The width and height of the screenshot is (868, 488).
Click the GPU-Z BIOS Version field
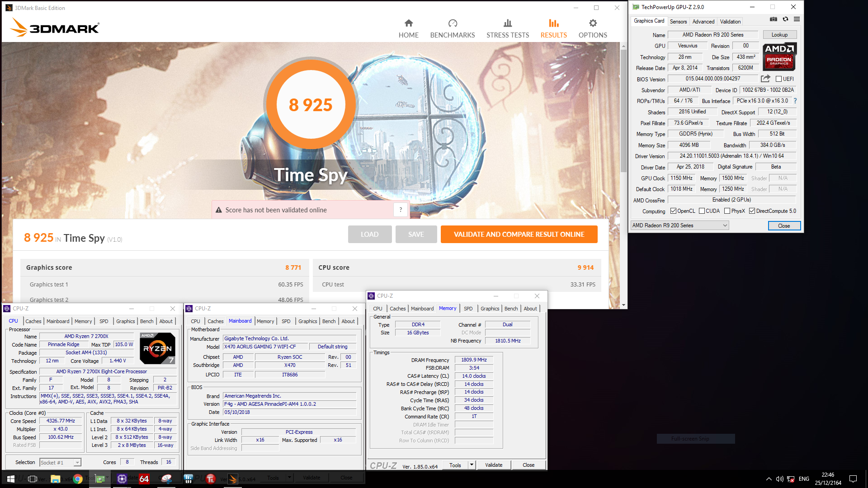[x=712, y=79]
